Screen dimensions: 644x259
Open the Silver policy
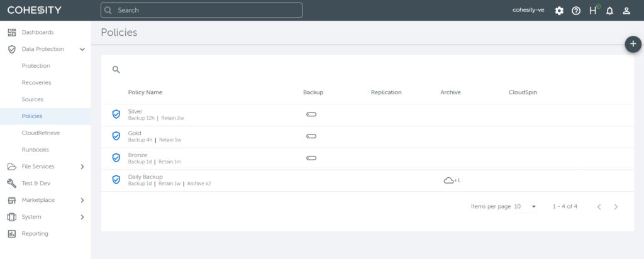point(135,111)
